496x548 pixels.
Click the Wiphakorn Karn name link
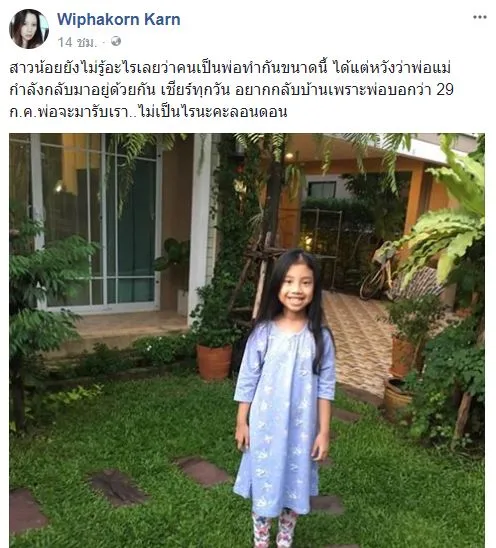(119, 19)
